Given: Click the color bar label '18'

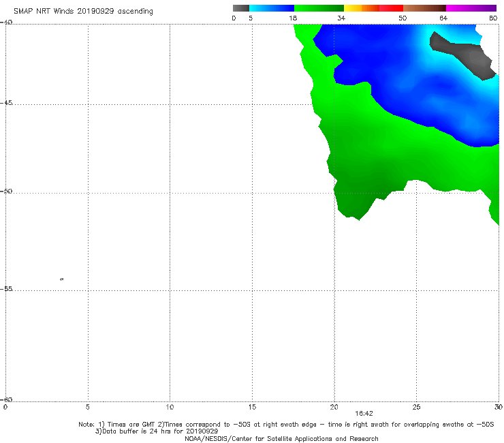Looking at the screenshot, I should (293, 18).
